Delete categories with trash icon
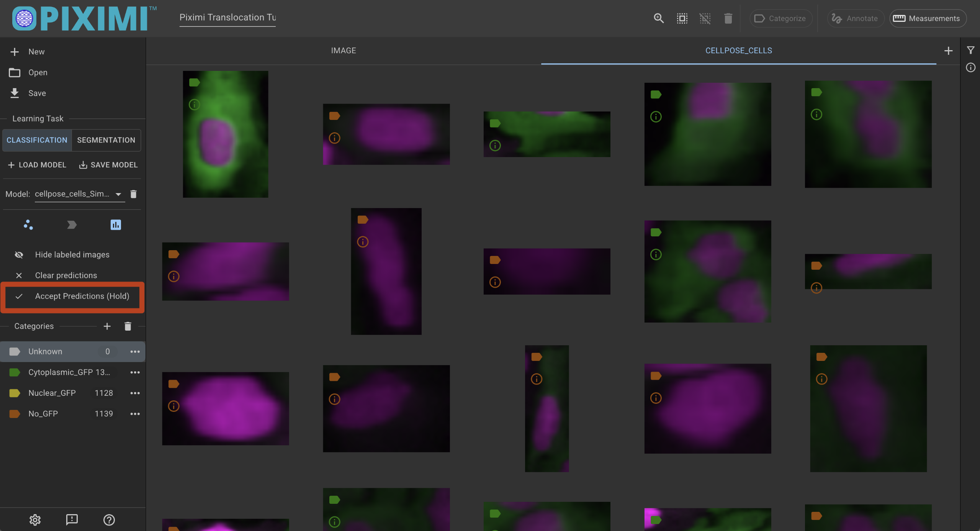 click(128, 326)
